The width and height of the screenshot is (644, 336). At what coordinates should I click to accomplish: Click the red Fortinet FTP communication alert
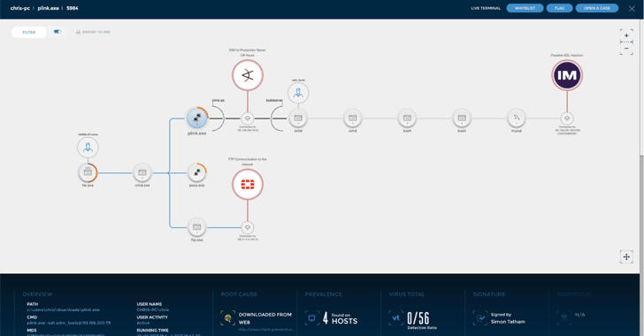point(248,184)
